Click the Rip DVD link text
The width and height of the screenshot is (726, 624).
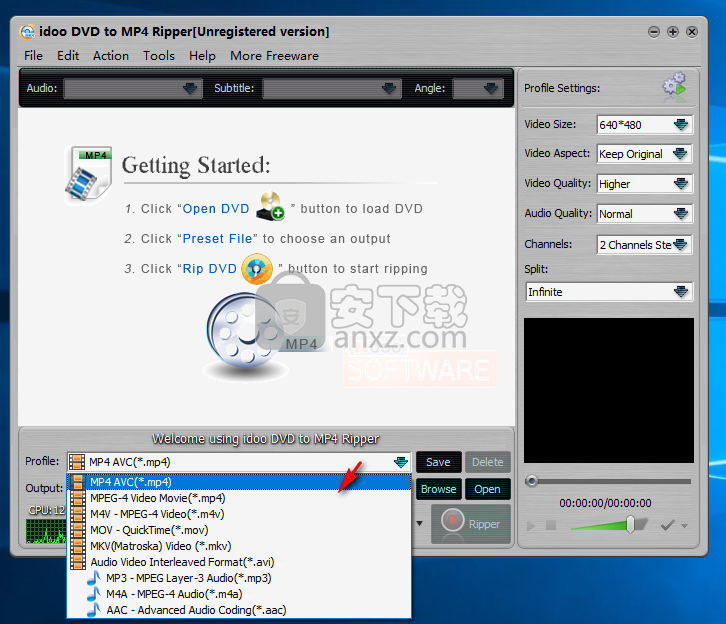coord(210,269)
